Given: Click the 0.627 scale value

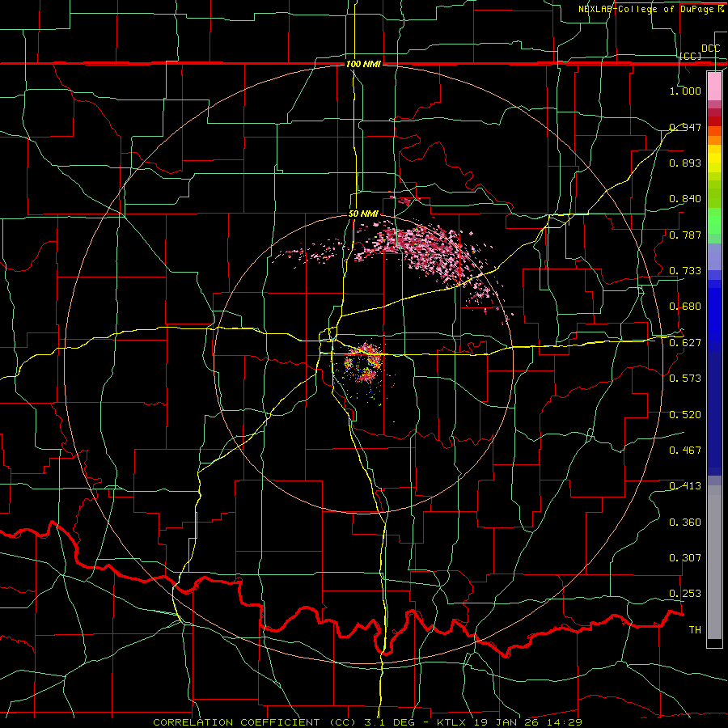Looking at the screenshot, I should (685, 343).
